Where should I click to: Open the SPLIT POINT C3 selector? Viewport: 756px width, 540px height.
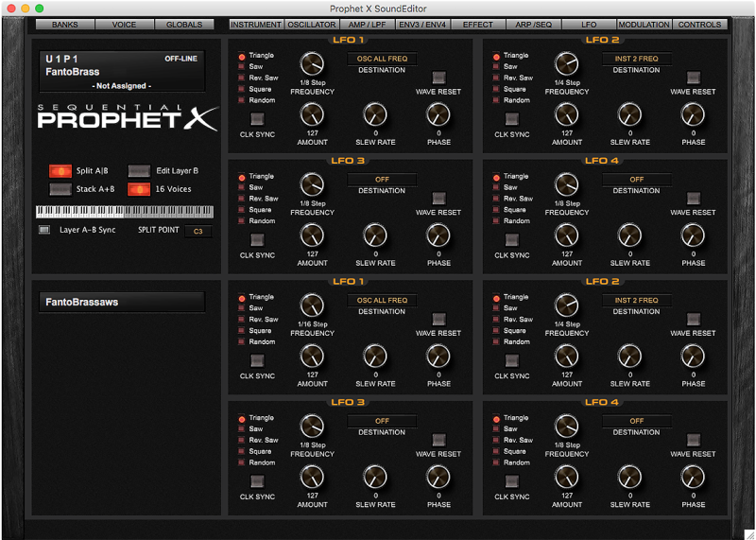[x=198, y=231]
